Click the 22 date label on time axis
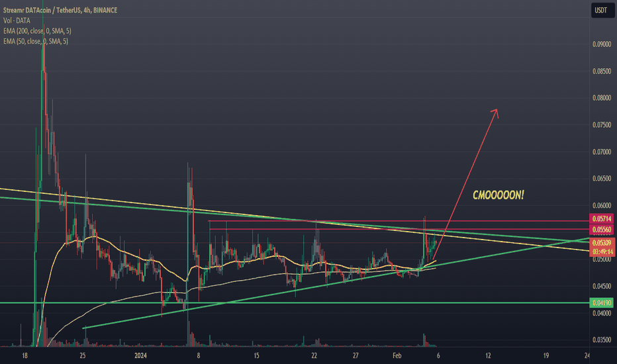 (x=314, y=356)
